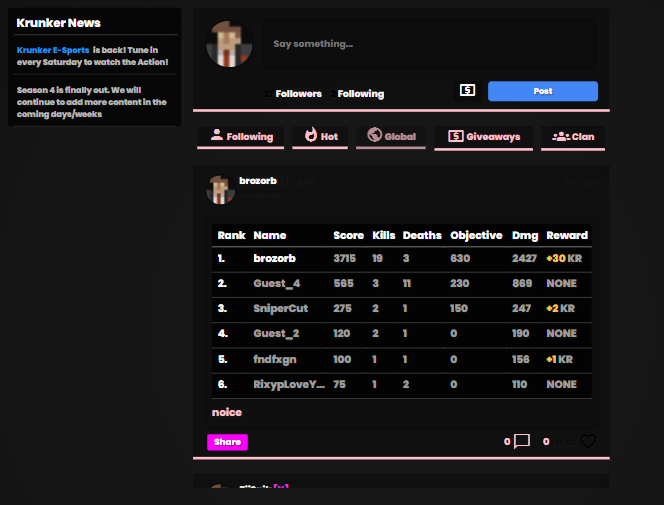This screenshot has width=664, height=505.
Task: Open the Global feed tab
Action: coord(391,136)
